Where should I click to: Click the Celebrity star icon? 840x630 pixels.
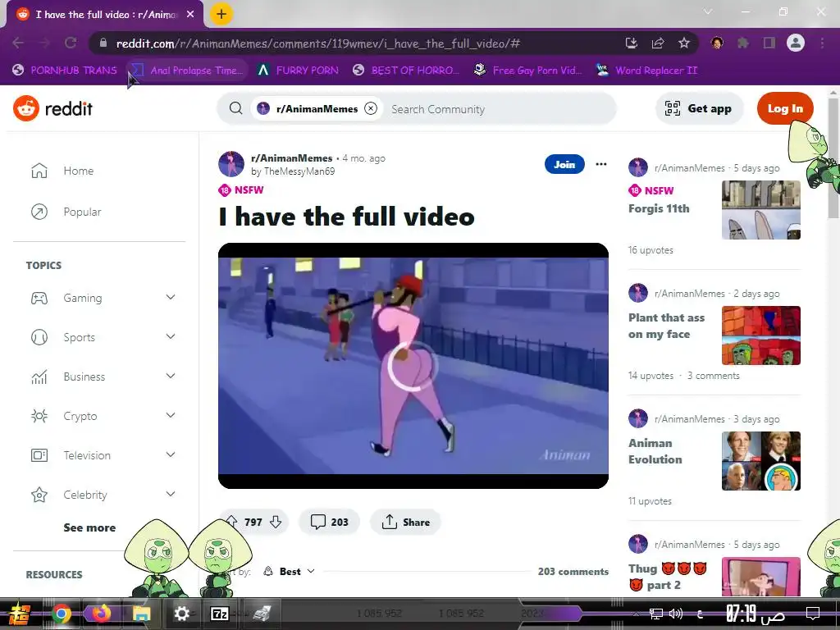click(39, 495)
